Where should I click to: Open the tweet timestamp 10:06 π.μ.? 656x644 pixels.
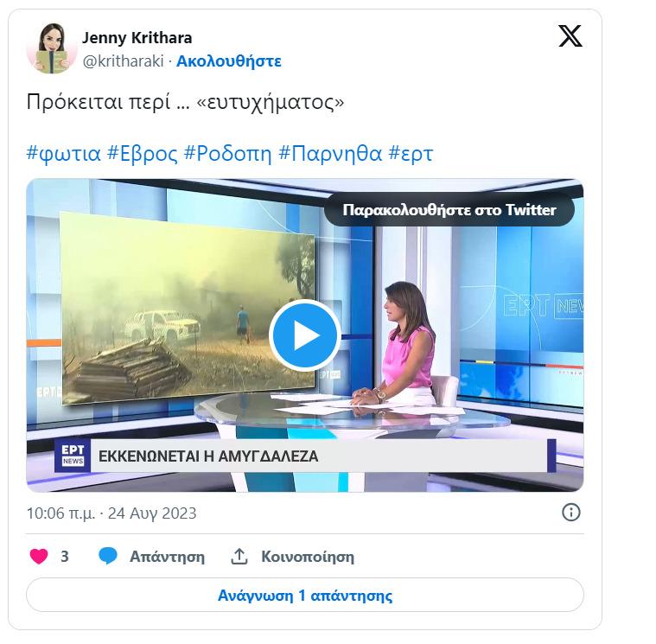(61, 513)
